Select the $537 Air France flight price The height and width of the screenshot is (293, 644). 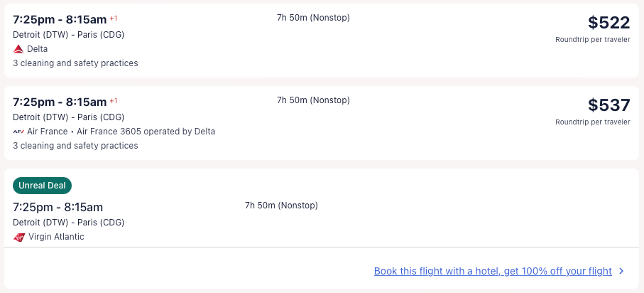tap(608, 105)
